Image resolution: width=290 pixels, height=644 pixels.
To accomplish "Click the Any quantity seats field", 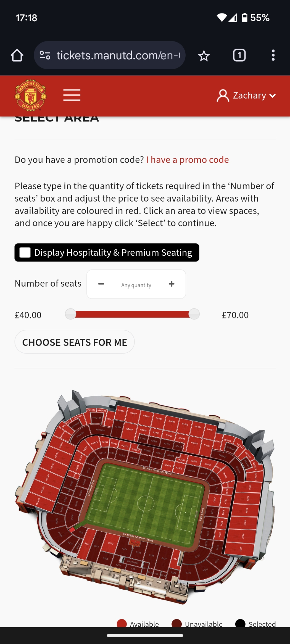I will [136, 285].
